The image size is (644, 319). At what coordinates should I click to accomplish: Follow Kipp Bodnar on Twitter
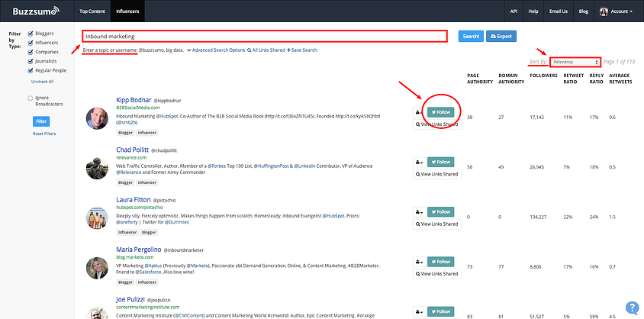[441, 112]
